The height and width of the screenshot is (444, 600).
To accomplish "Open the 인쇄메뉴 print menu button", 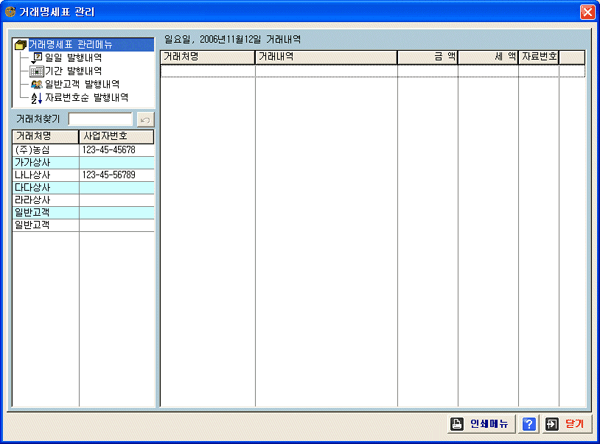I will [481, 424].
